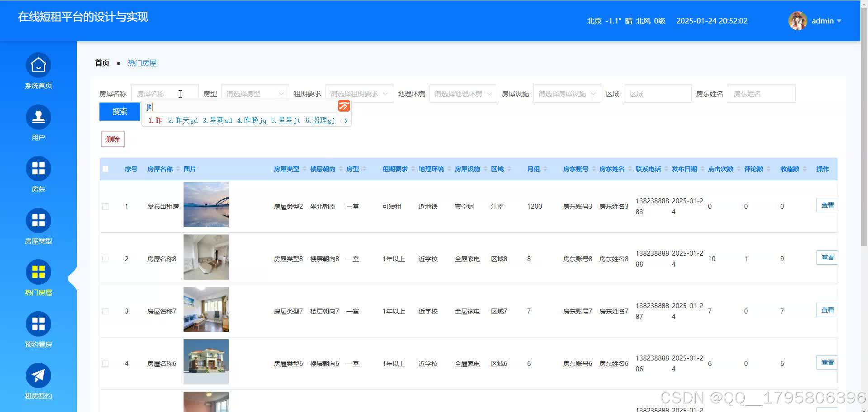Image resolution: width=868 pixels, height=412 pixels.
Task: Select the 房屋类型 sidebar icon
Action: [x=38, y=220]
